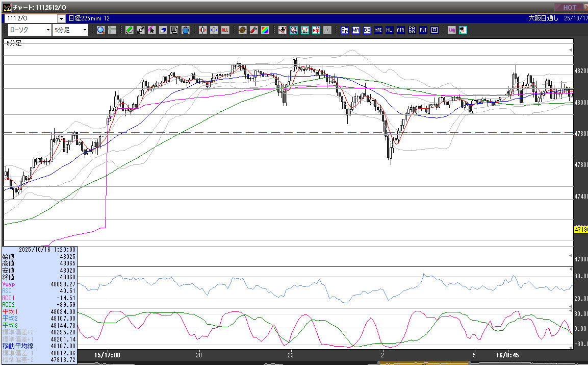Open the ローソク chart type dropdown
Viewport: 588px width, 365px height.
click(48, 30)
